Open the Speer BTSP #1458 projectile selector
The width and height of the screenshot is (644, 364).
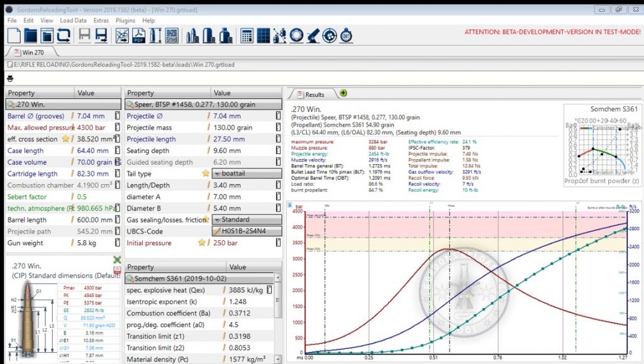pyautogui.click(x=204, y=104)
